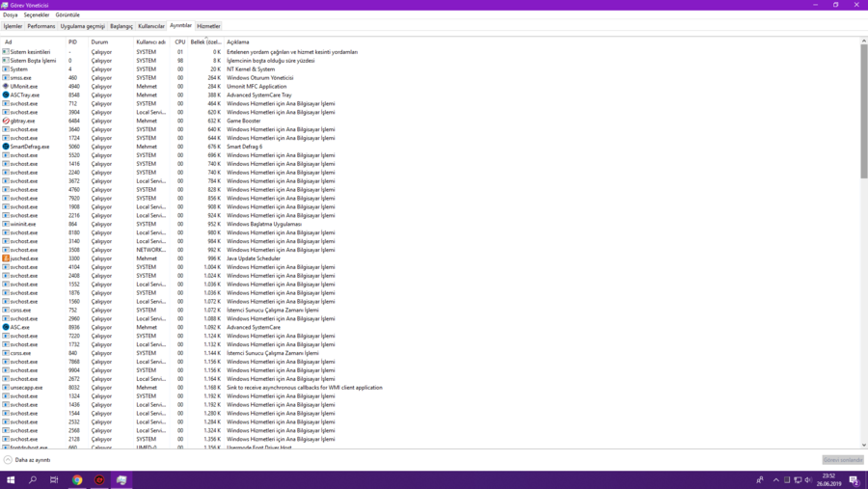Select the Sistem Boşta İşlemi icon
This screenshot has height=489, width=868.
pos(6,61)
